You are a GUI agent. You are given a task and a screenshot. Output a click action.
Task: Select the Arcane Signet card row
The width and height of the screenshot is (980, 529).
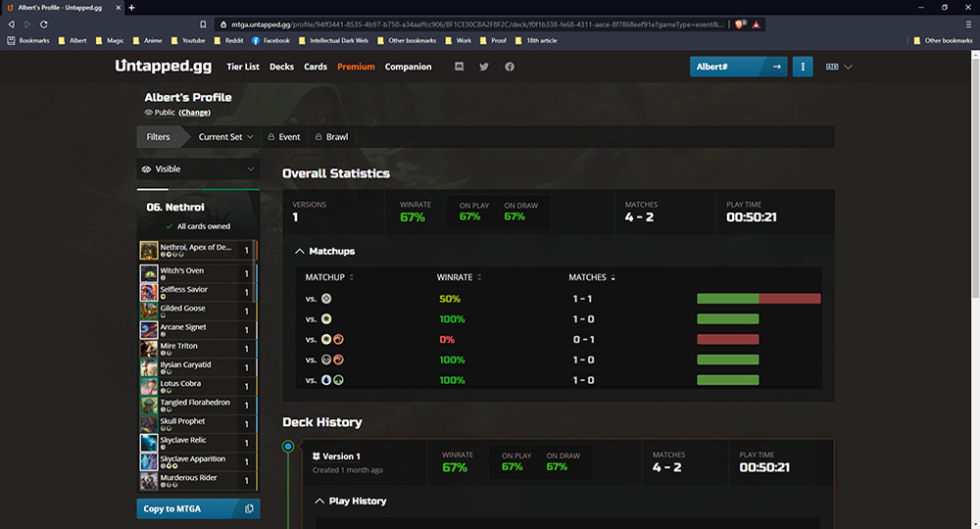pyautogui.click(x=198, y=330)
